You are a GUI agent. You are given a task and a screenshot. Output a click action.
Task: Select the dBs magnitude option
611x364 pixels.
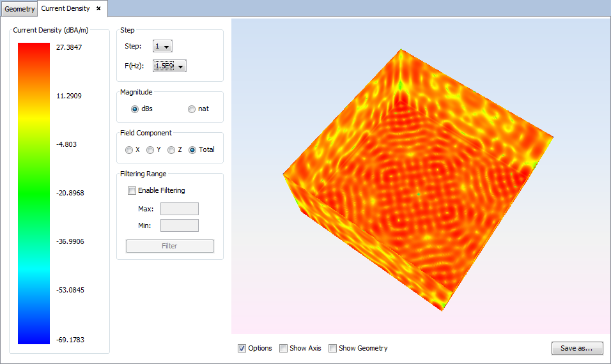click(x=135, y=109)
